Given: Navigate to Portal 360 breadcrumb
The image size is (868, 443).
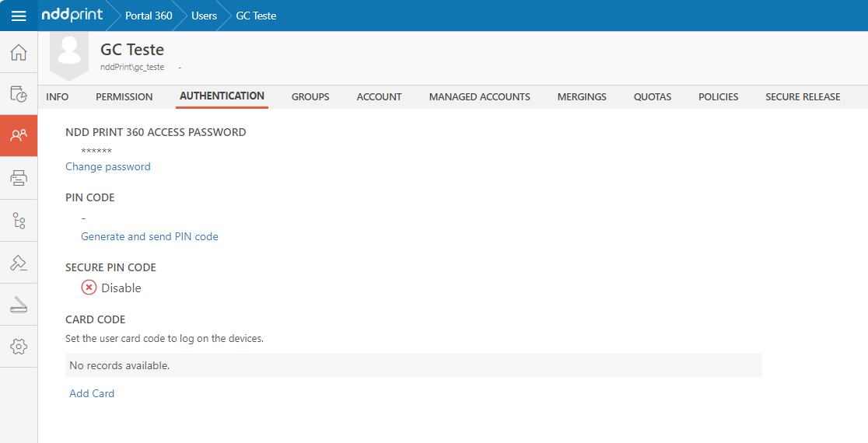Looking at the screenshot, I should pyautogui.click(x=149, y=16).
